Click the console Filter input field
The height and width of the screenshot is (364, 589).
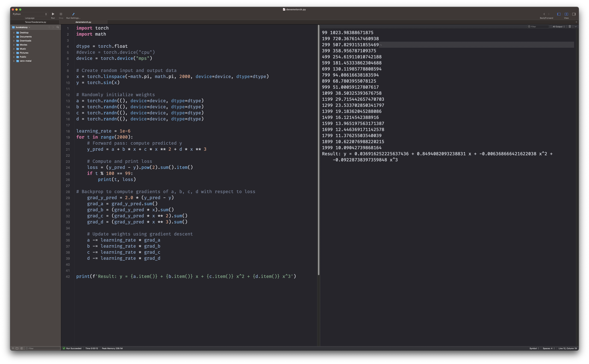point(538,27)
